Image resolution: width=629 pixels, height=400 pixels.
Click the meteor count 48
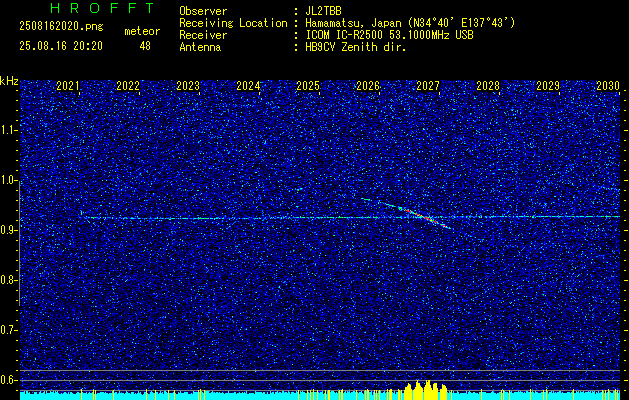click(145, 46)
